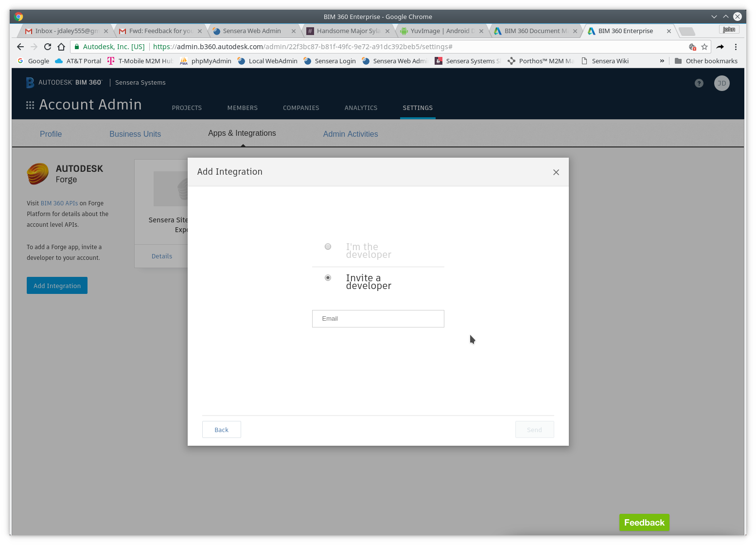Click the translate icon in the address bar
Image resolution: width=756 pixels, height=545 pixels.
692,47
